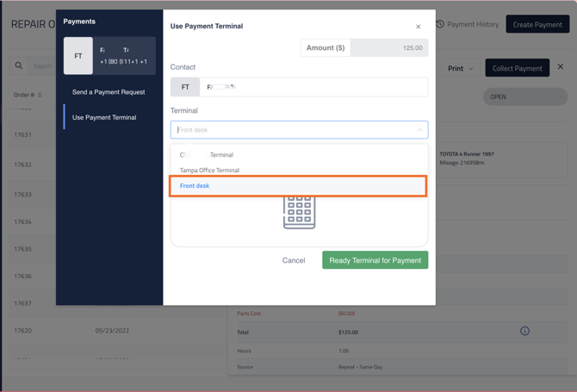Click the FT badge in Contact field
The width and height of the screenshot is (577, 392).
[x=185, y=87]
